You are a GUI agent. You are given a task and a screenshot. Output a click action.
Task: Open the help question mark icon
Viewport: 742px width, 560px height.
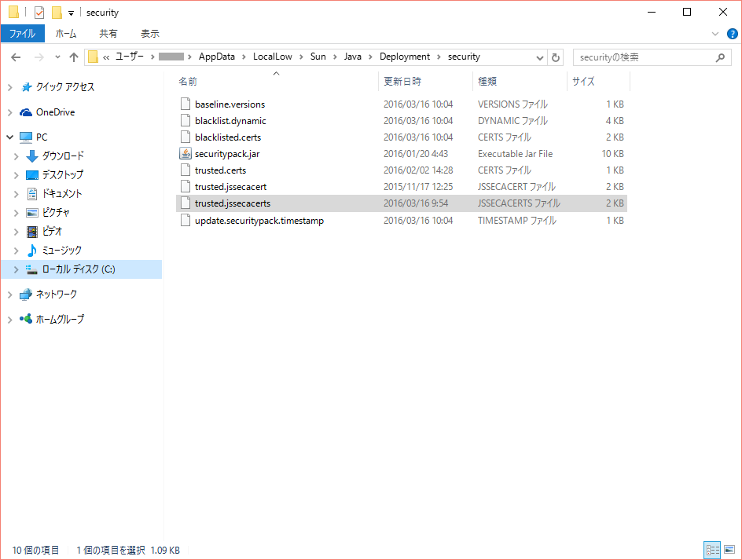[729, 34]
